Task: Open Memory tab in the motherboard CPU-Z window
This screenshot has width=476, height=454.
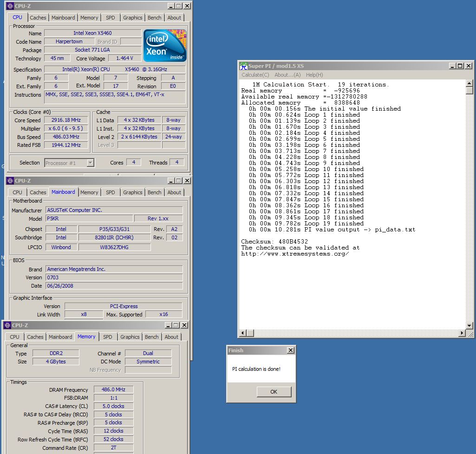Action: coord(89,192)
